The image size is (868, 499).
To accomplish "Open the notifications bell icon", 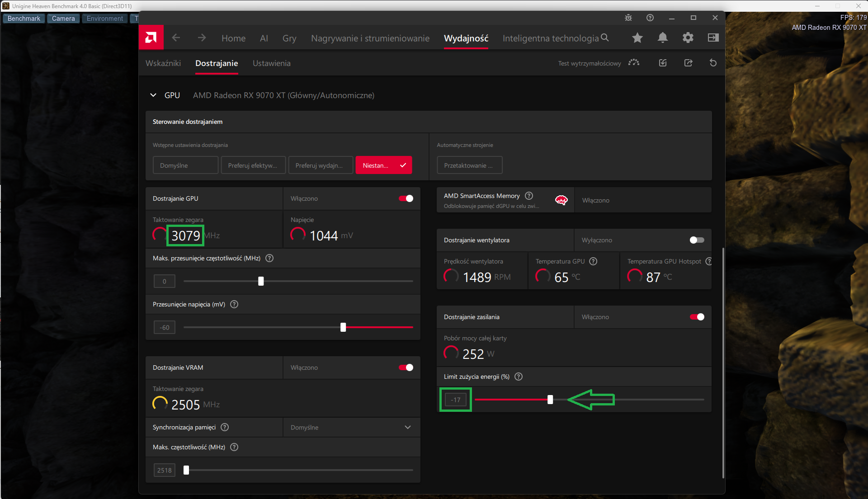I will tap(663, 38).
